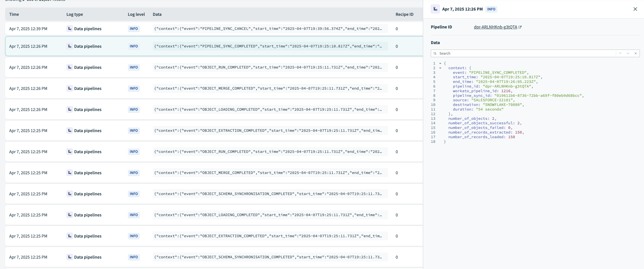This screenshot has width=644, height=269.
Task: Close the log detail panel
Action: pyautogui.click(x=635, y=9)
